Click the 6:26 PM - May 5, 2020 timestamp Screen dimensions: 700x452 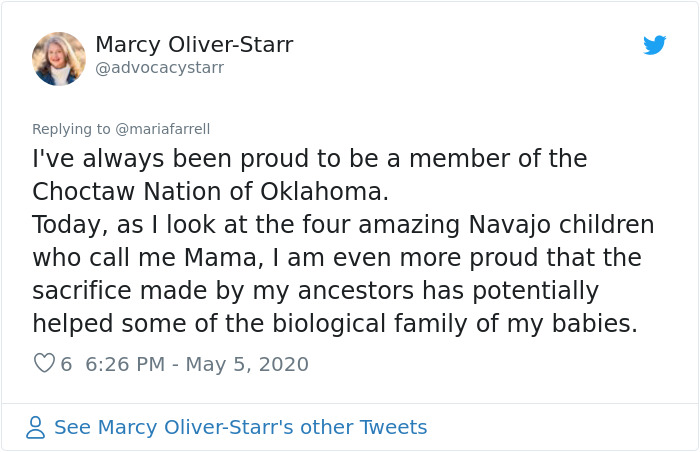tap(197, 364)
